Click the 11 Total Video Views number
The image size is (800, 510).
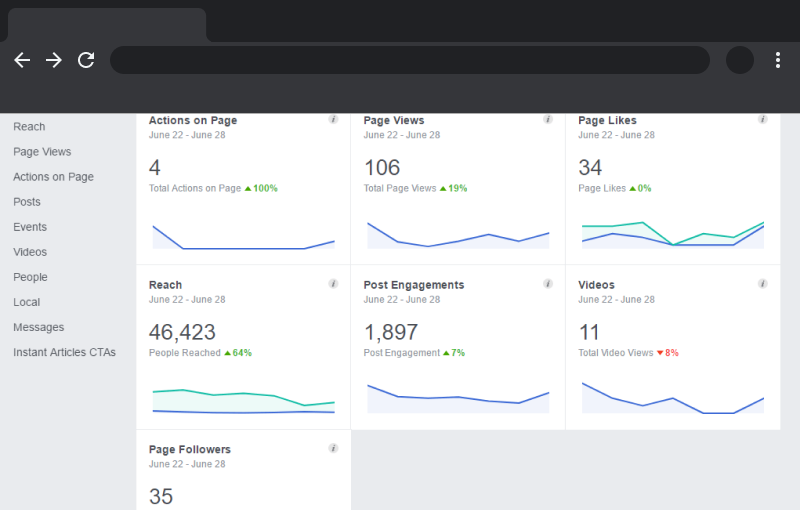tap(589, 333)
